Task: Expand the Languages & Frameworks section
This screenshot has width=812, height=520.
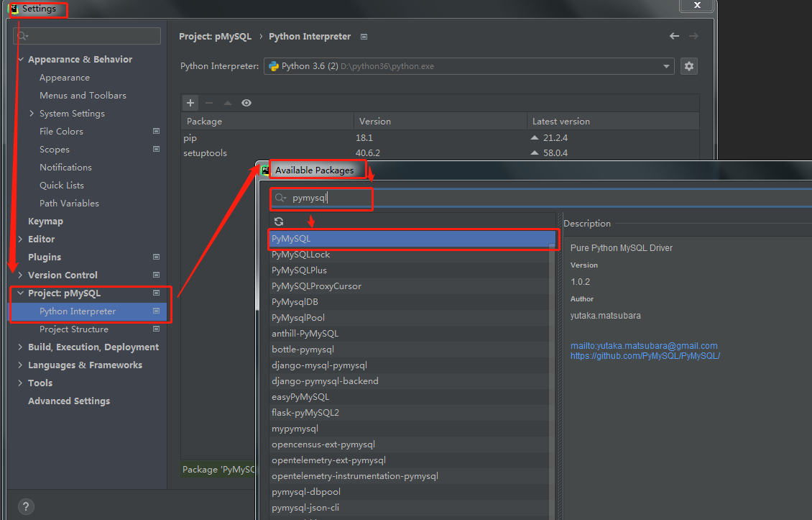Action: point(21,365)
